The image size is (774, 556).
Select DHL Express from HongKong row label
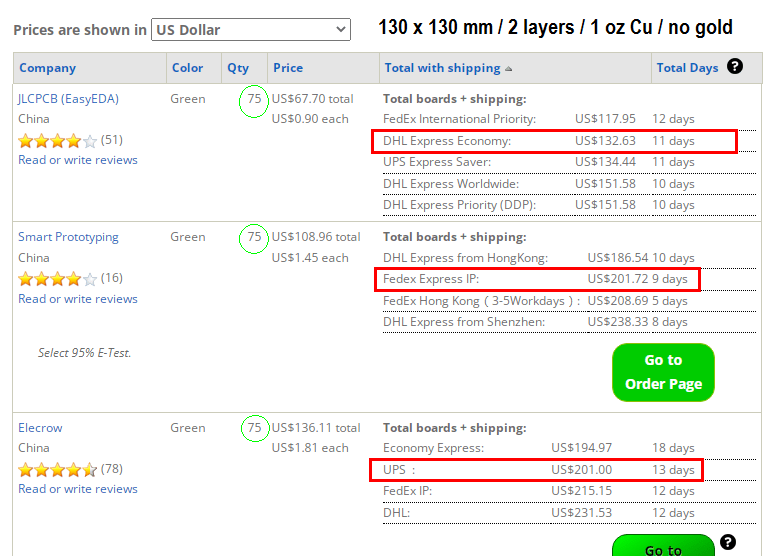[x=465, y=258]
